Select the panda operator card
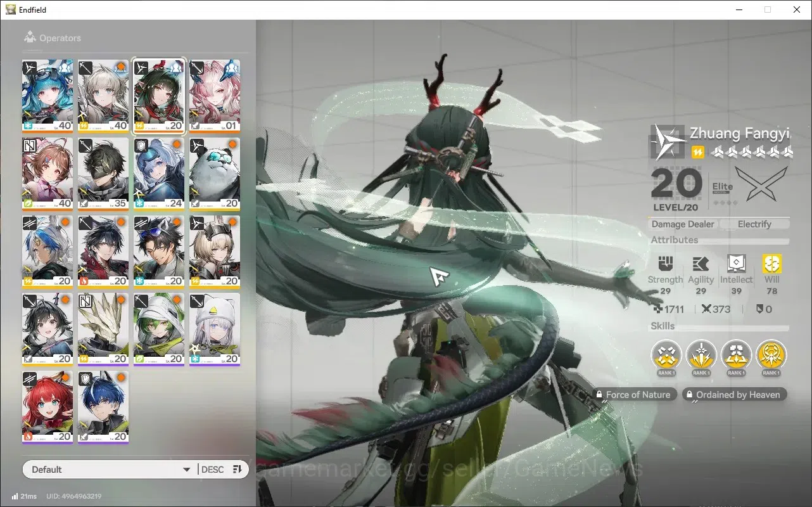 [215, 174]
